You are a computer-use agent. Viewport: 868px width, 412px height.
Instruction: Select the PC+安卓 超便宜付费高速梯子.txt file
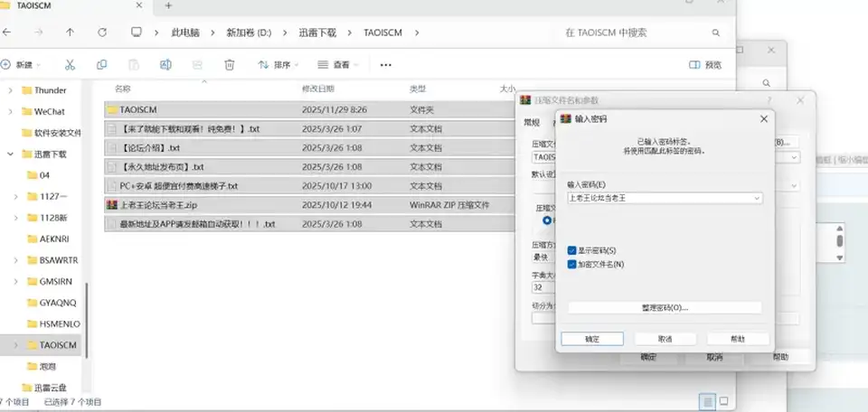[310, 186]
